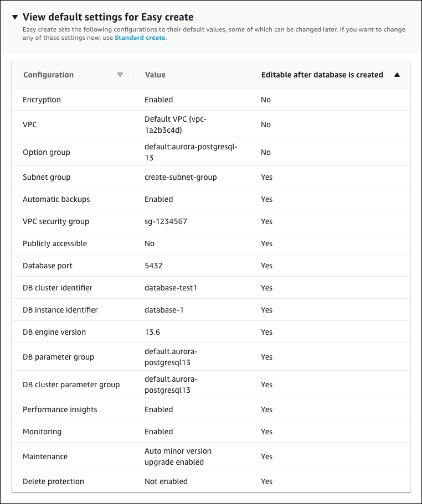Click the Delete protection row
The width and height of the screenshot is (422, 504).
53,481
